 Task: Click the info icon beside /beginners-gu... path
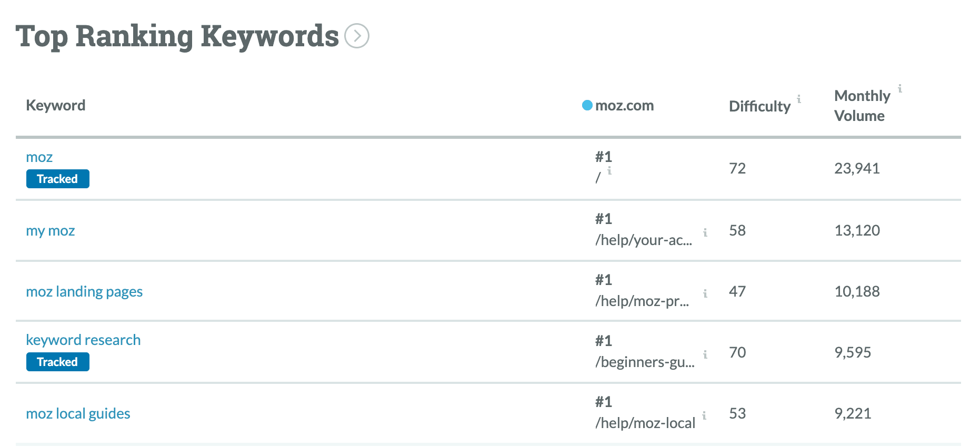tap(705, 354)
